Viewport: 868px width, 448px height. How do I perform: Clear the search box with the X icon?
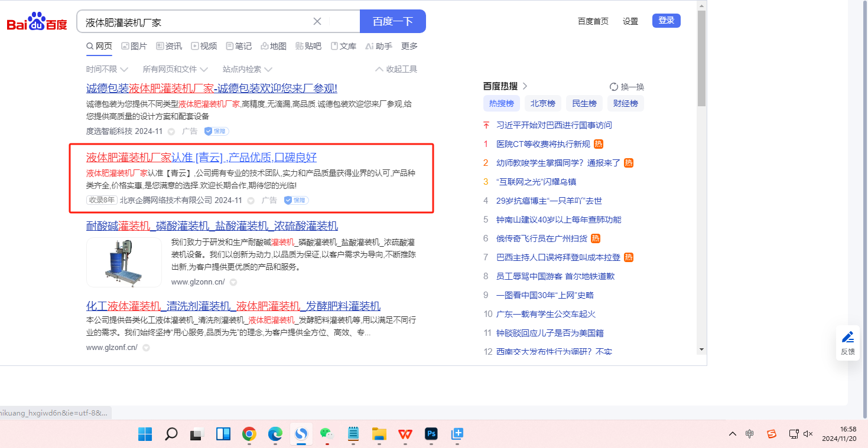pyautogui.click(x=317, y=22)
